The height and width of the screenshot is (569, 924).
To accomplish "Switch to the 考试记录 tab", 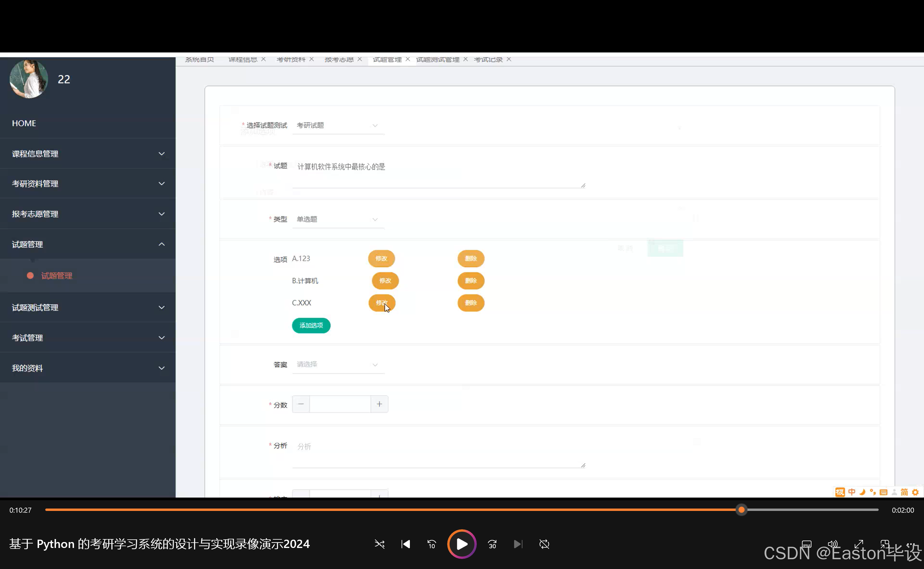I will (488, 60).
